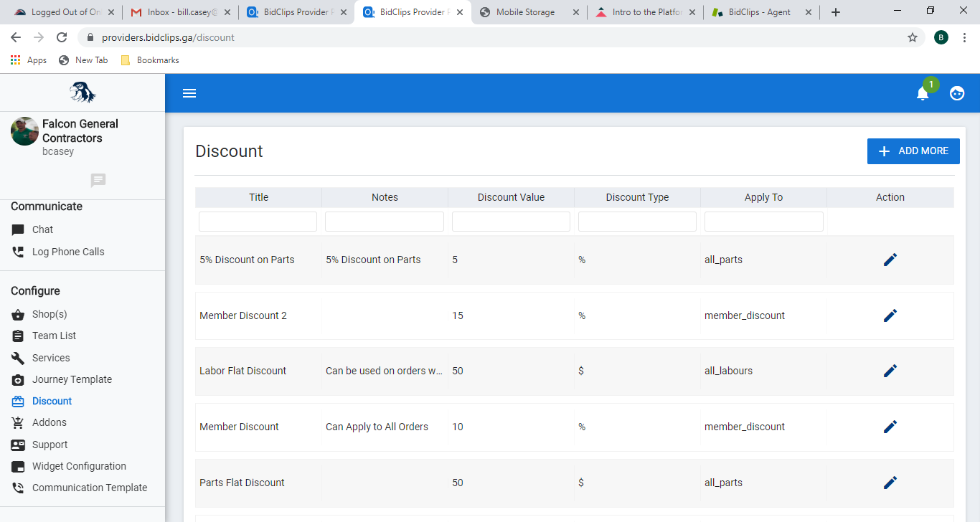Close the Inbox Gmail tab

click(x=227, y=12)
